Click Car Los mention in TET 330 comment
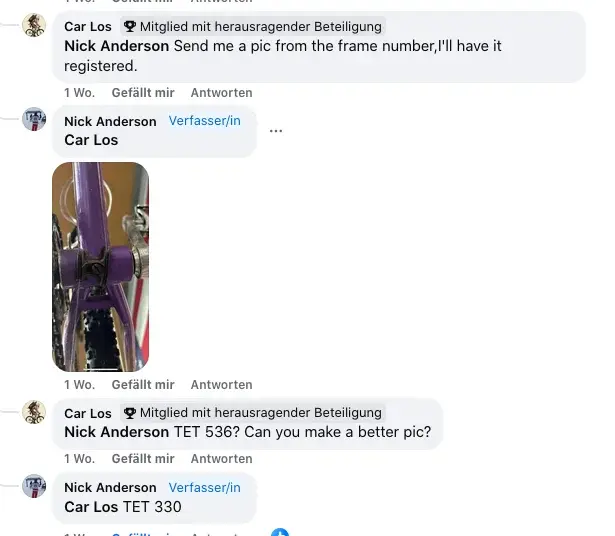Screen dimensions: 615x536 [91, 507]
